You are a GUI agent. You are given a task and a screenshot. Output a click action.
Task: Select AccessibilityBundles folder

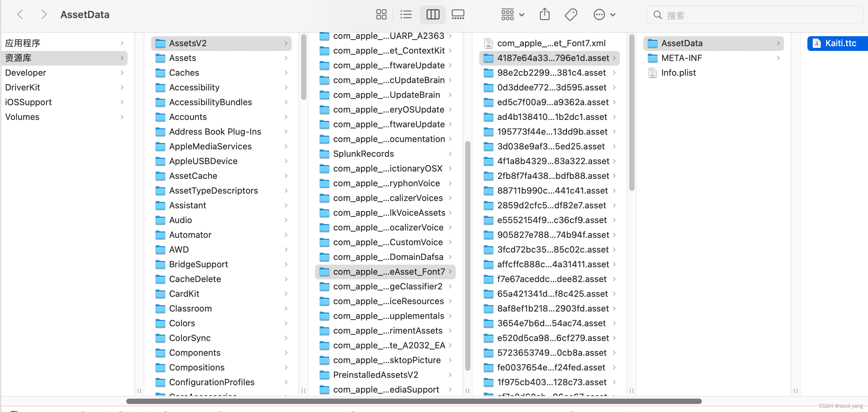[221, 102]
